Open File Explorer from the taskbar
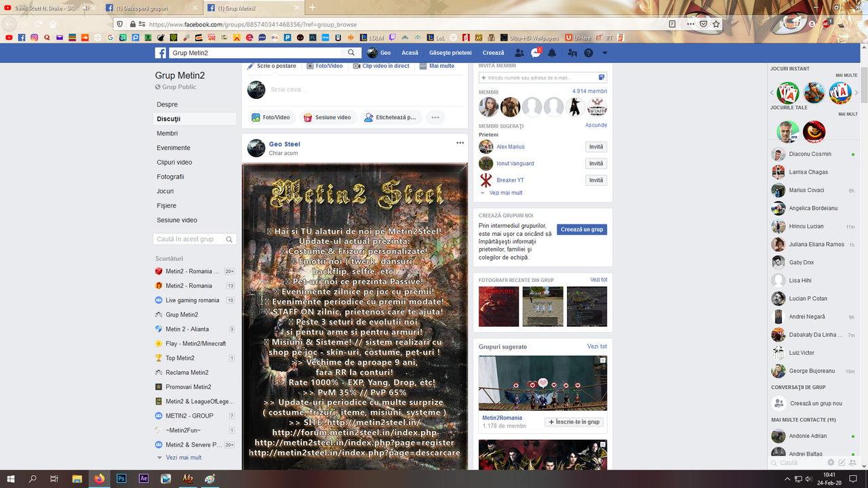The width and height of the screenshot is (868, 488). click(77, 479)
